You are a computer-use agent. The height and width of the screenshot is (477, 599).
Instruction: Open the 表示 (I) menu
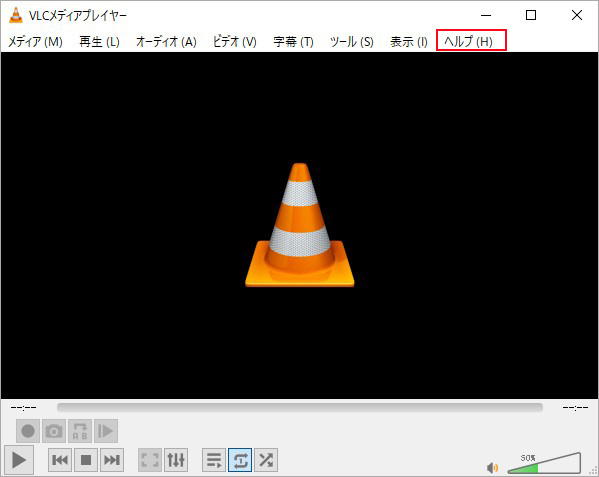click(x=409, y=41)
